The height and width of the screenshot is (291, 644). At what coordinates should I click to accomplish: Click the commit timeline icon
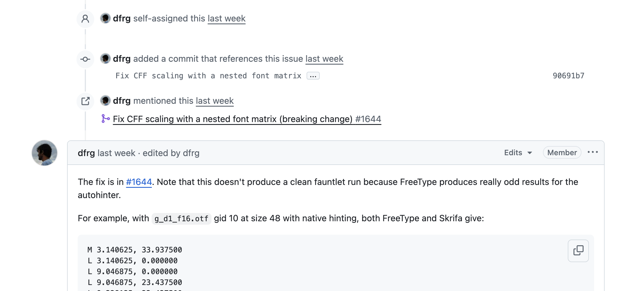click(85, 59)
